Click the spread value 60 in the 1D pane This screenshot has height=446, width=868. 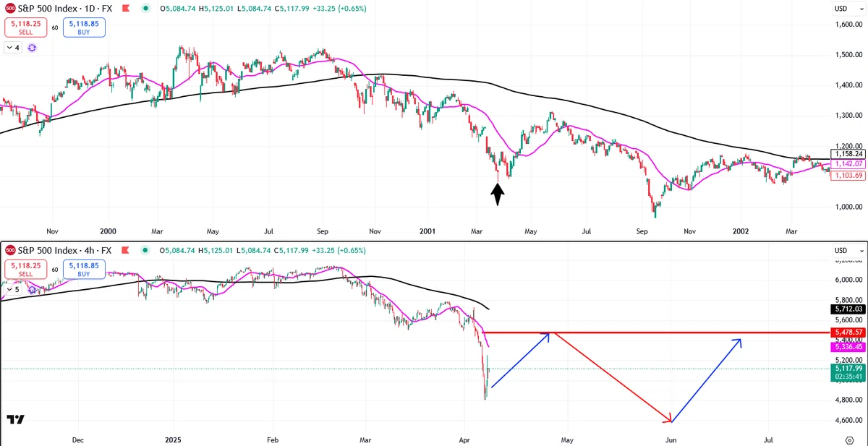click(54, 27)
